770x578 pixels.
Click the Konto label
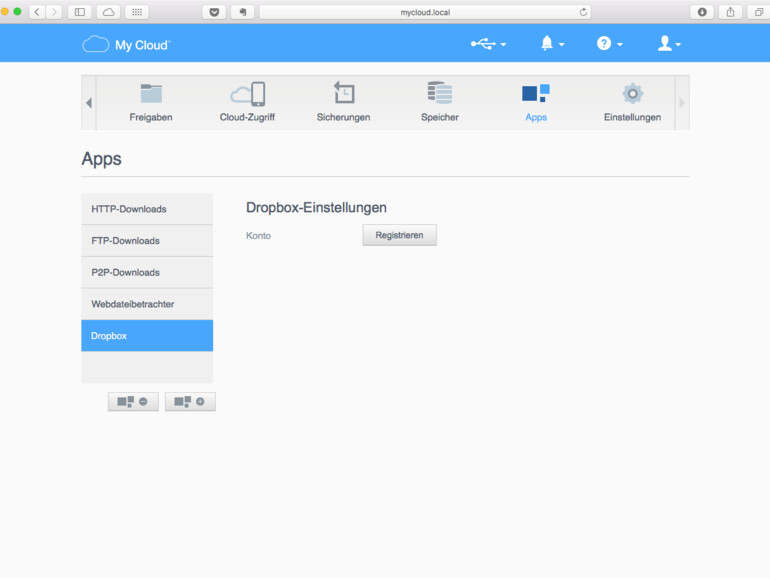click(258, 236)
